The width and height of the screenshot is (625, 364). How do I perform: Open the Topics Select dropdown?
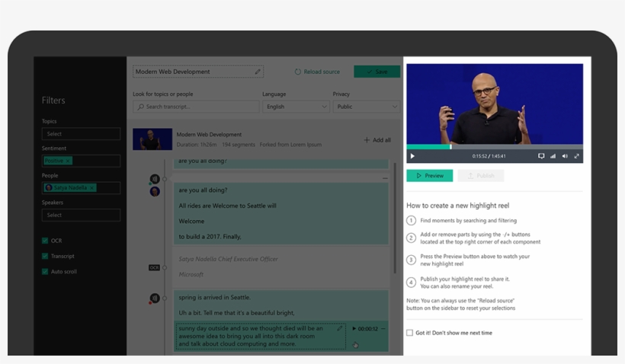pos(81,134)
